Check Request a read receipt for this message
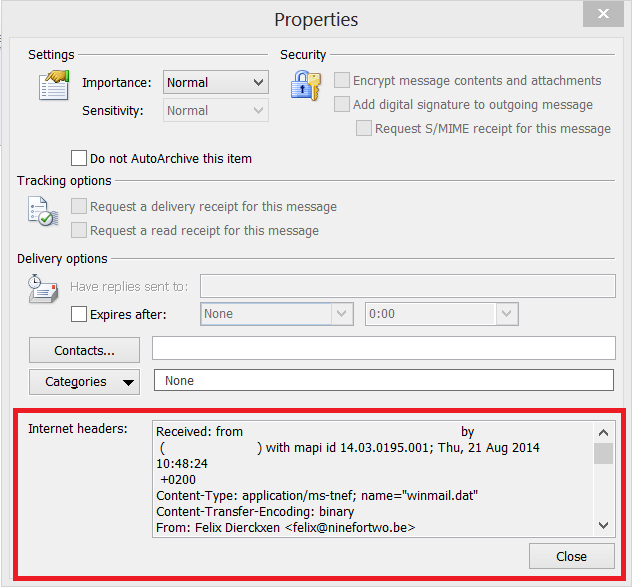Viewport: 632px width, 587px height. pos(79,230)
